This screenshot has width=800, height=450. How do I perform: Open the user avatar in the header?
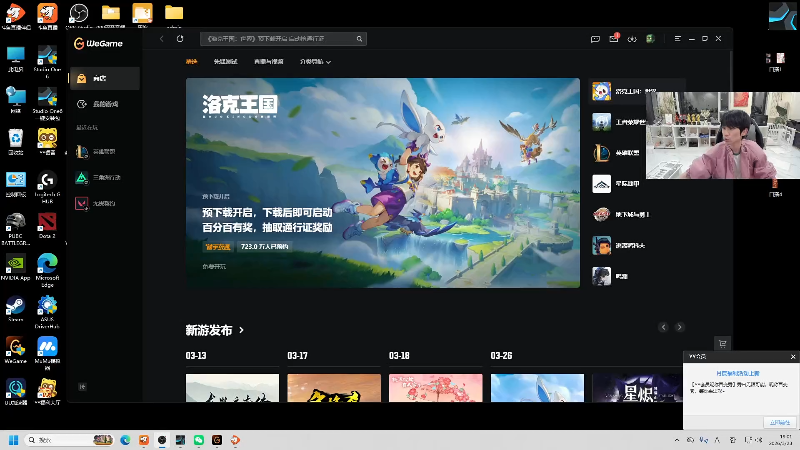650,39
